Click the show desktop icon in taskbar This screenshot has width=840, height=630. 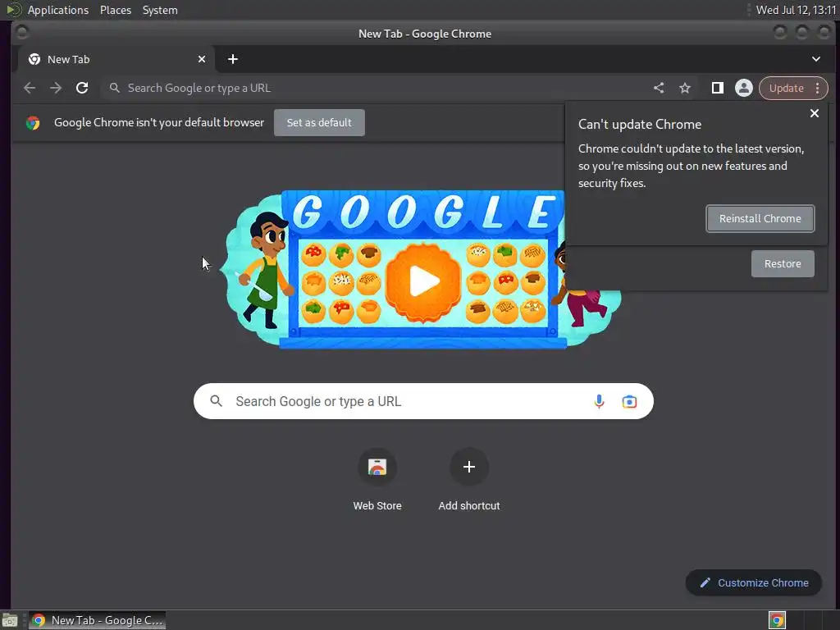(x=10, y=620)
